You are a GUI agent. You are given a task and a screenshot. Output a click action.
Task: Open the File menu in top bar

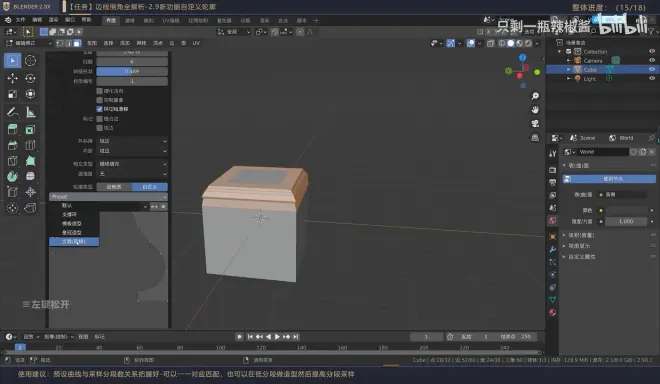pos(20,20)
